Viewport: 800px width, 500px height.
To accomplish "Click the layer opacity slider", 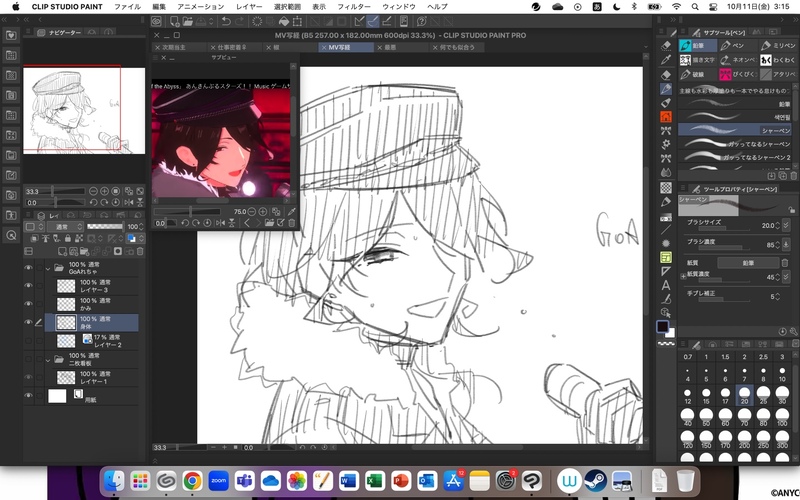I will pos(105,227).
